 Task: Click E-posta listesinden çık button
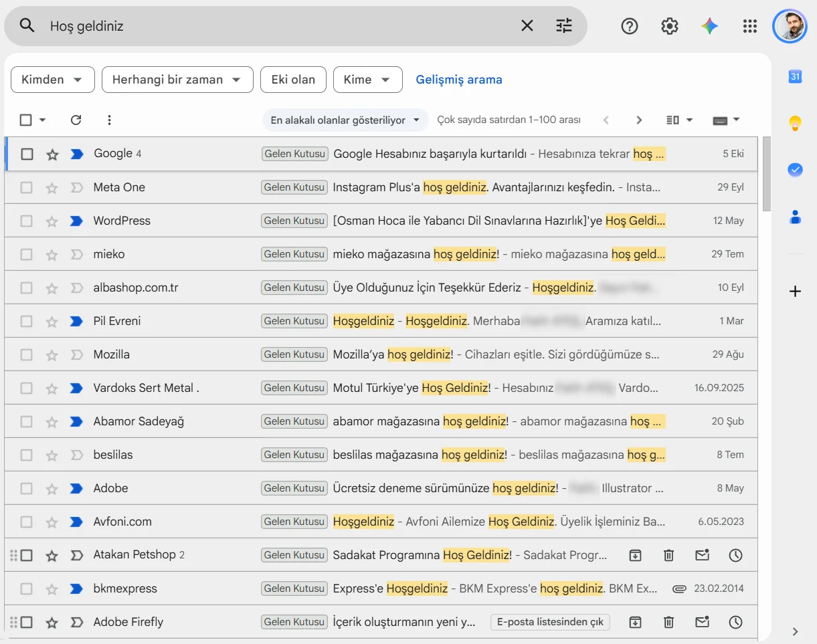pos(551,622)
